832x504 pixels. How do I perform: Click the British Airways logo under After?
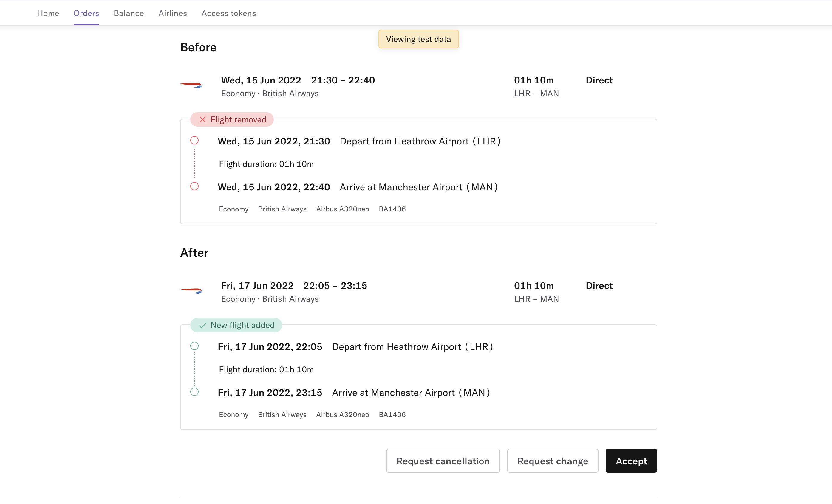tap(191, 290)
